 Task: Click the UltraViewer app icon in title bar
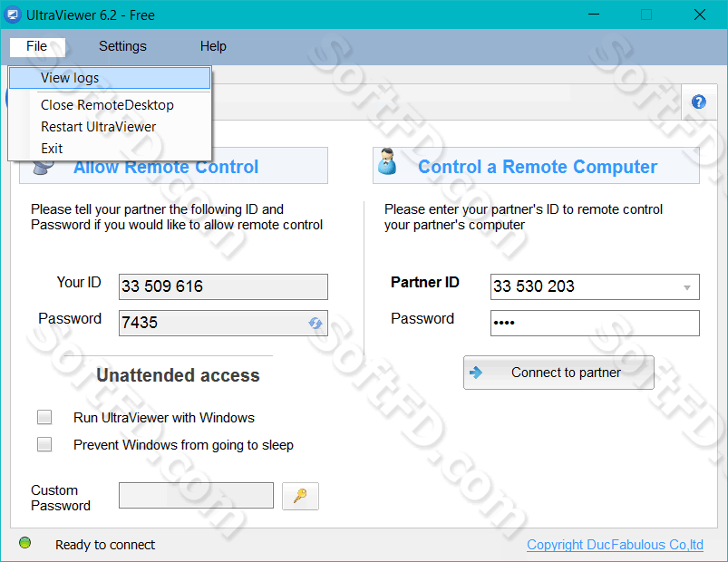12,15
